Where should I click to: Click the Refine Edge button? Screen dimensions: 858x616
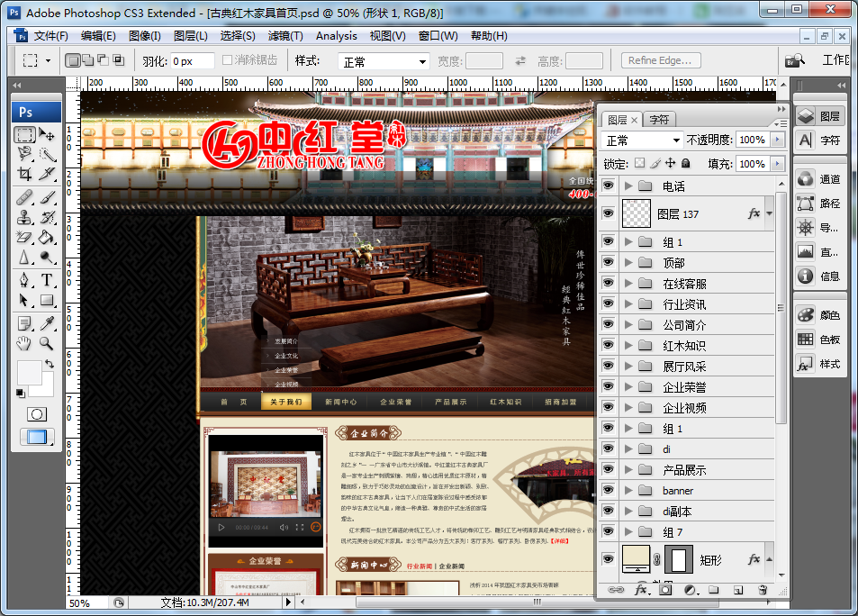click(x=661, y=60)
